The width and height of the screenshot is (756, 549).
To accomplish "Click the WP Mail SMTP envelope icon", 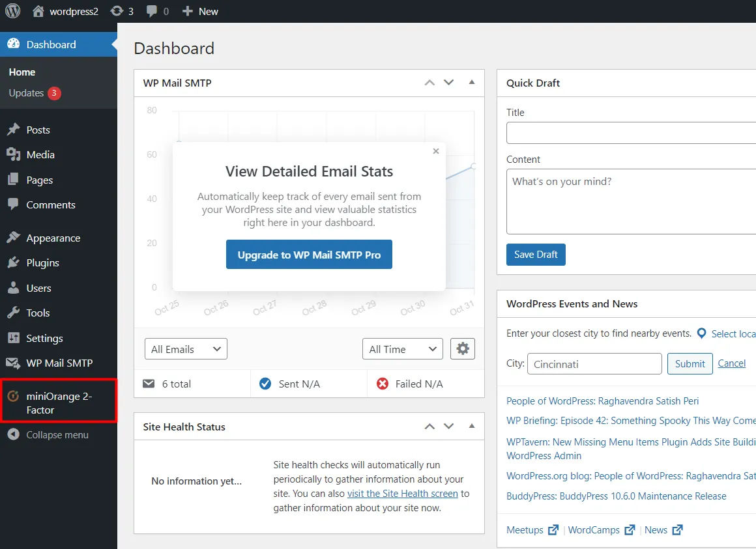I will [x=14, y=363].
